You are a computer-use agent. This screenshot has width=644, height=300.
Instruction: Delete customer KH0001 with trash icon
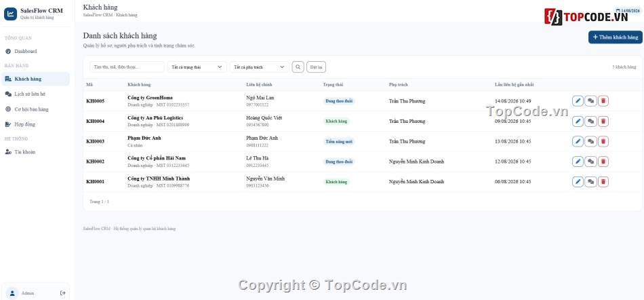(x=603, y=182)
